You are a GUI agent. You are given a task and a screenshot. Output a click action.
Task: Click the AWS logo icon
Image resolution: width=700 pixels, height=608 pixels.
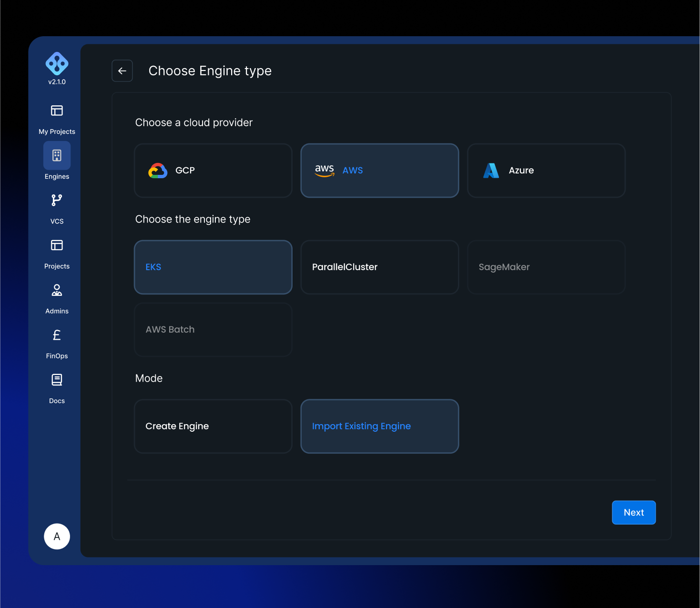325,170
